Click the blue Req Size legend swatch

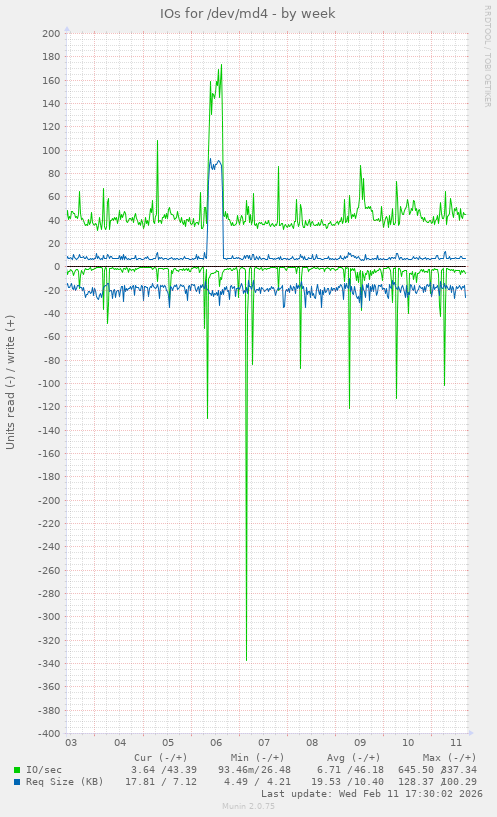17,782
